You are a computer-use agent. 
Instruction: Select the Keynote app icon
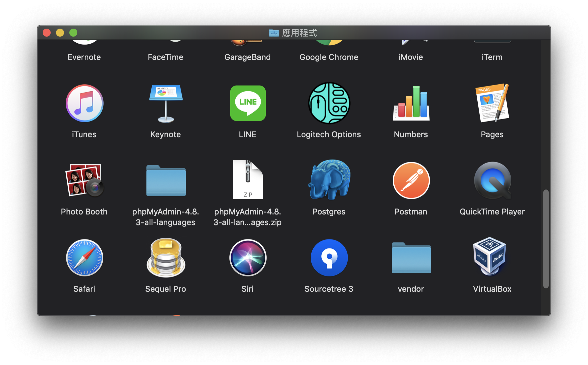pos(166,103)
